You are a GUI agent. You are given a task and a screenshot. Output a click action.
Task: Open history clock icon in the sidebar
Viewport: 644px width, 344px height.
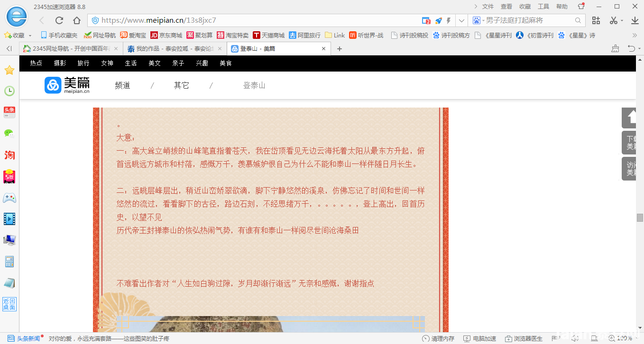click(9, 91)
